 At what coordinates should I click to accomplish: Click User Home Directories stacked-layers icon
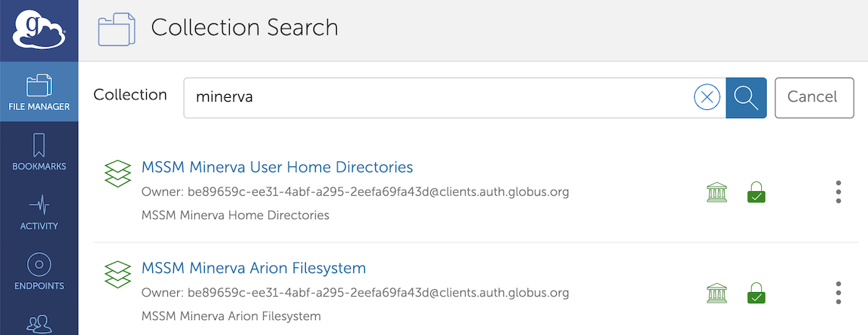click(x=118, y=173)
